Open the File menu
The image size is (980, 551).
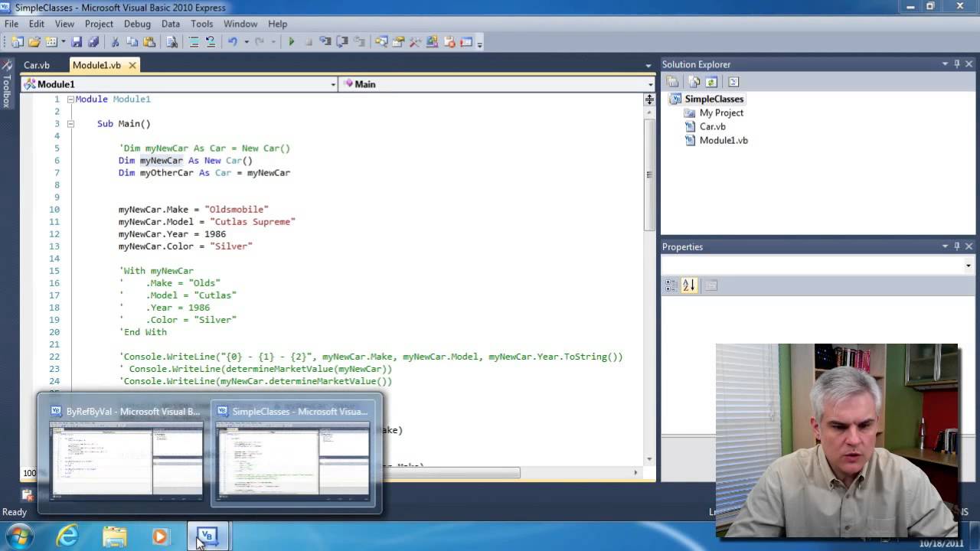[11, 24]
